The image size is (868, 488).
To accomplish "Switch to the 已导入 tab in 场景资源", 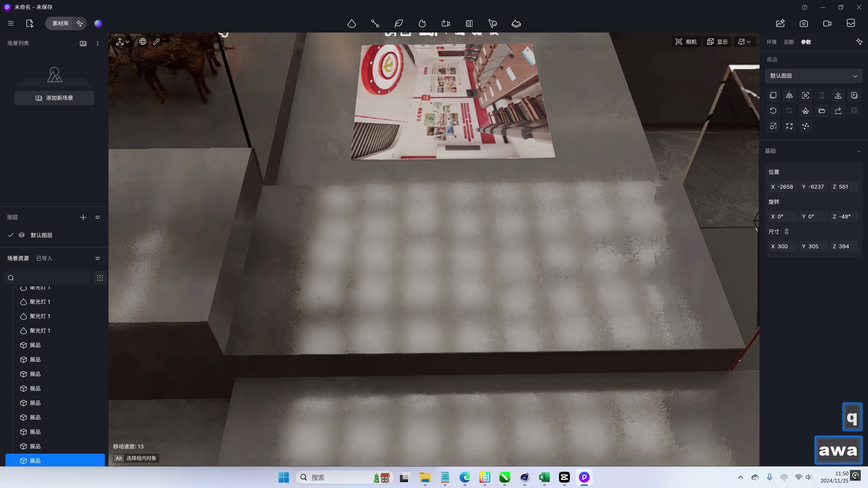I will 44,258.
